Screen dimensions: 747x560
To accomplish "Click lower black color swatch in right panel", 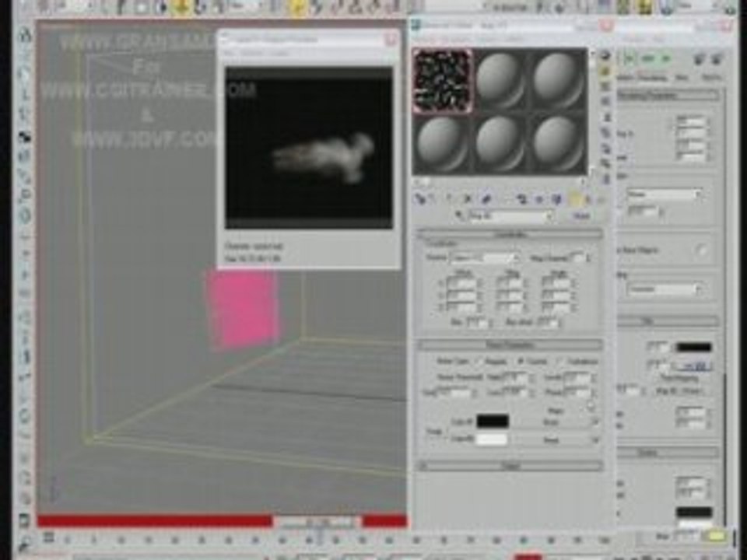I will (693, 513).
